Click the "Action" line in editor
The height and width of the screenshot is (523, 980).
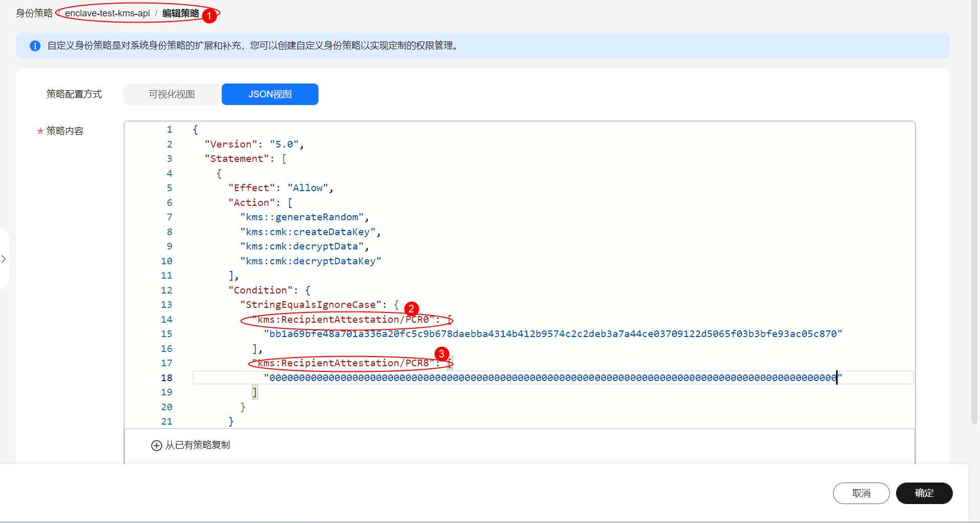tap(261, 203)
